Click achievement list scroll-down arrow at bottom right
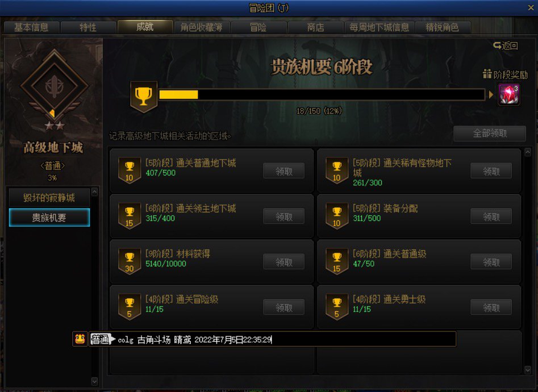The height and width of the screenshot is (392, 538). [528, 370]
